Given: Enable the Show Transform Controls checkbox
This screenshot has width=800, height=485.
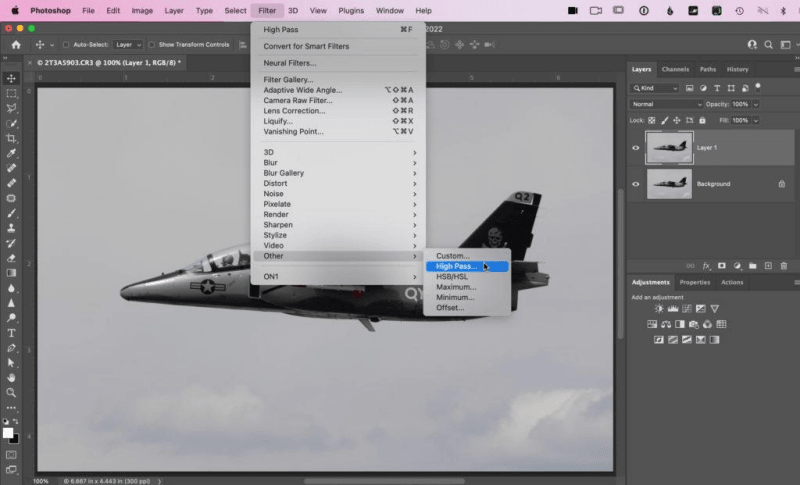Looking at the screenshot, I should point(152,45).
